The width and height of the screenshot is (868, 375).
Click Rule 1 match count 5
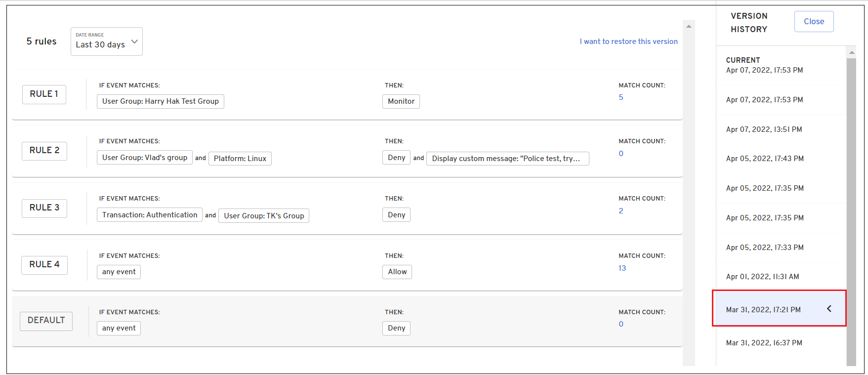(x=620, y=97)
